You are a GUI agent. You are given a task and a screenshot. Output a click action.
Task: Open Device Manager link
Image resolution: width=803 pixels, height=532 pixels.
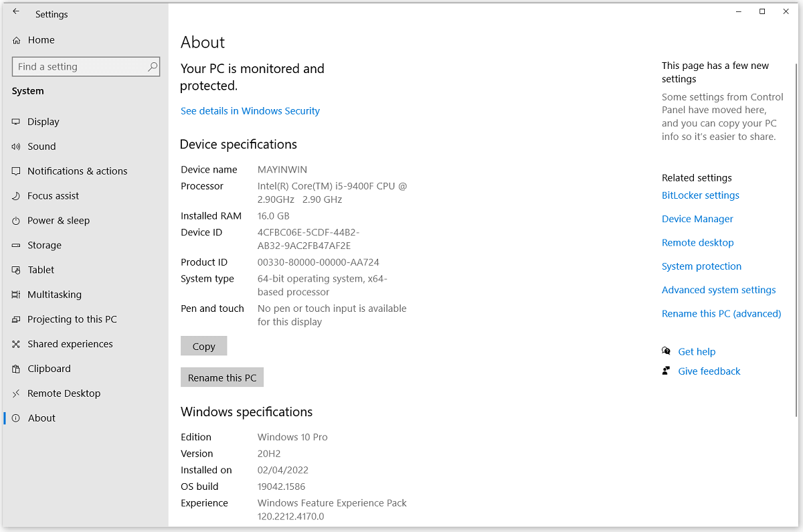(x=697, y=219)
